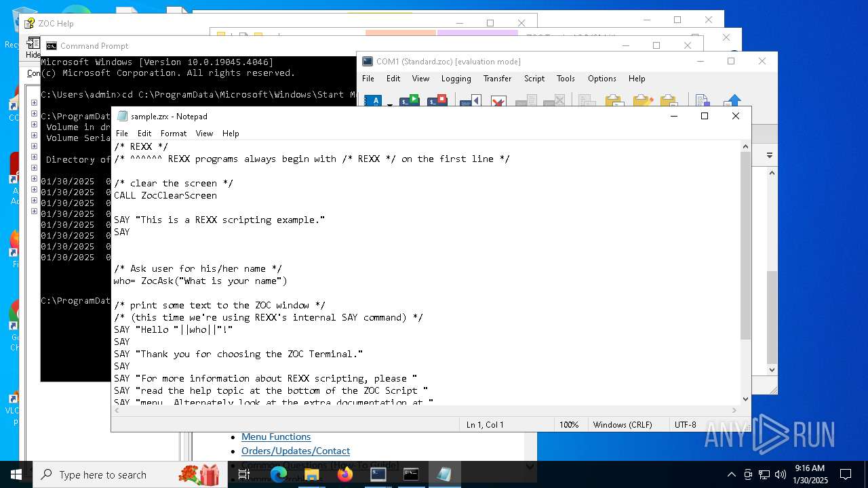Click the ZOC Help title bar question icon

[29, 23]
